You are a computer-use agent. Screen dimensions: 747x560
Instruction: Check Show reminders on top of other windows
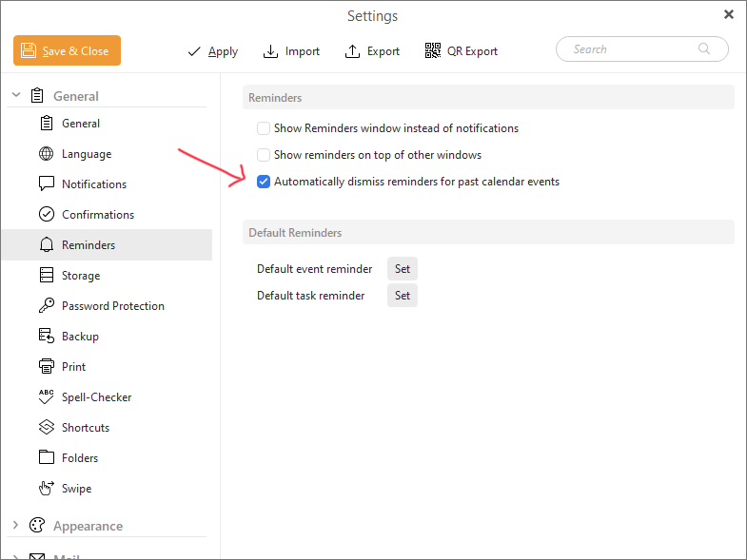pyautogui.click(x=264, y=155)
